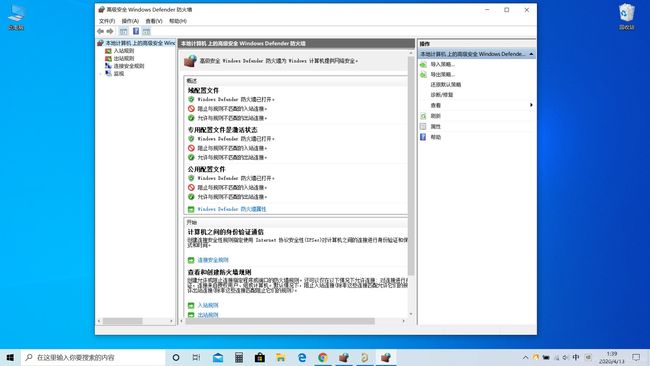Image resolution: width=650 pixels, height=366 pixels.
Task: Open the 操作(A) menu
Action: pos(130,21)
